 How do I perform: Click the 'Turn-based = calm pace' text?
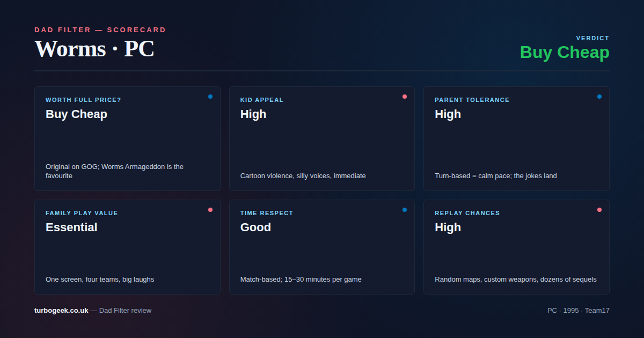pyautogui.click(x=496, y=175)
